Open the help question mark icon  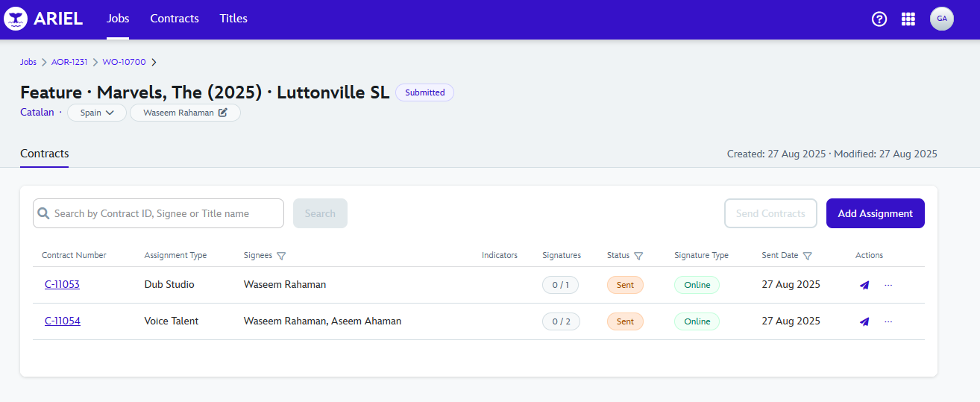[x=879, y=19]
